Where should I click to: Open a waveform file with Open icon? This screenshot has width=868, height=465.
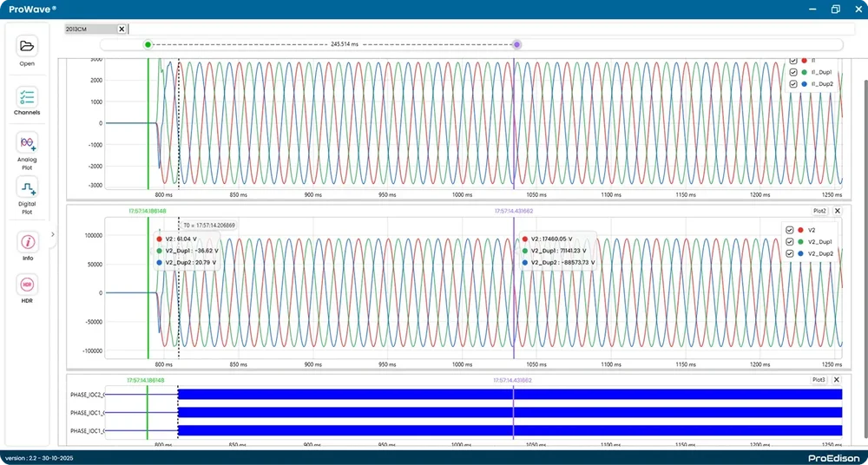(x=27, y=47)
